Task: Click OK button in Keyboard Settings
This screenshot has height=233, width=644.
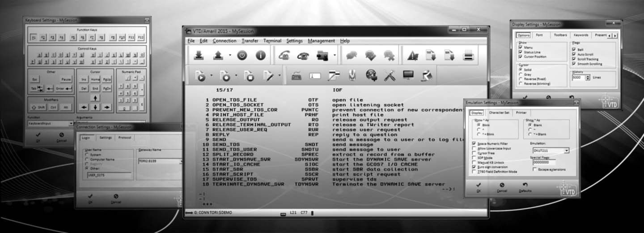Action: click(x=38, y=137)
